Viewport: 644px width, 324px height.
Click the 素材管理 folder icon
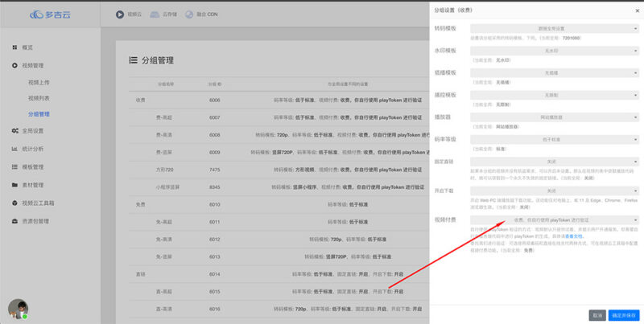coord(15,184)
